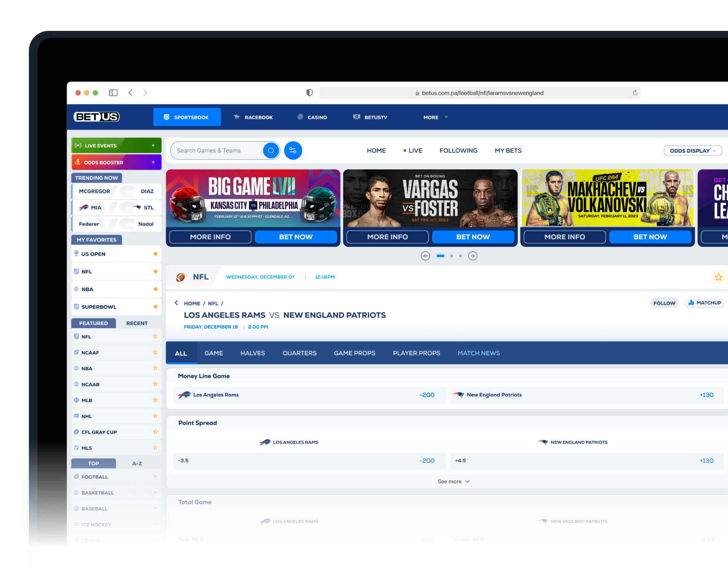The image size is (728, 572).
Task: Click BET NOW on Big Game LVII banner
Action: [296, 237]
